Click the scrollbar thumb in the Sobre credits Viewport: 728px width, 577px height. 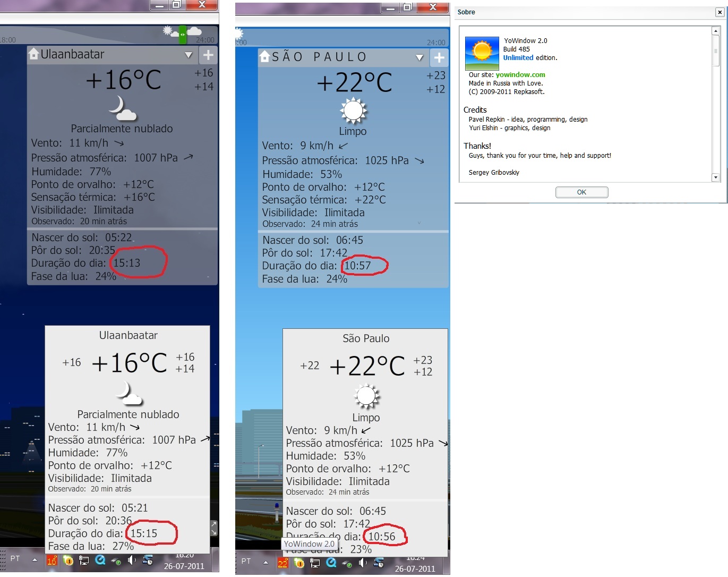716,51
